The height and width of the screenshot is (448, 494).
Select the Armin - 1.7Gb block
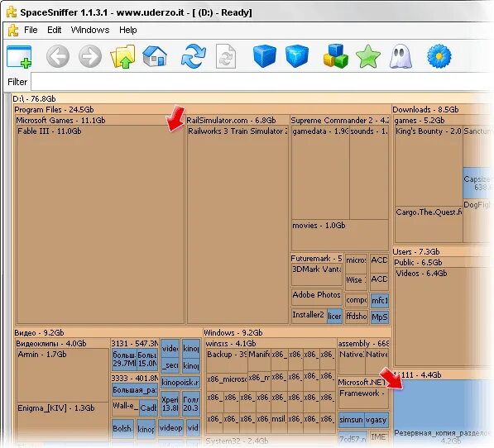pyautogui.click(x=62, y=375)
